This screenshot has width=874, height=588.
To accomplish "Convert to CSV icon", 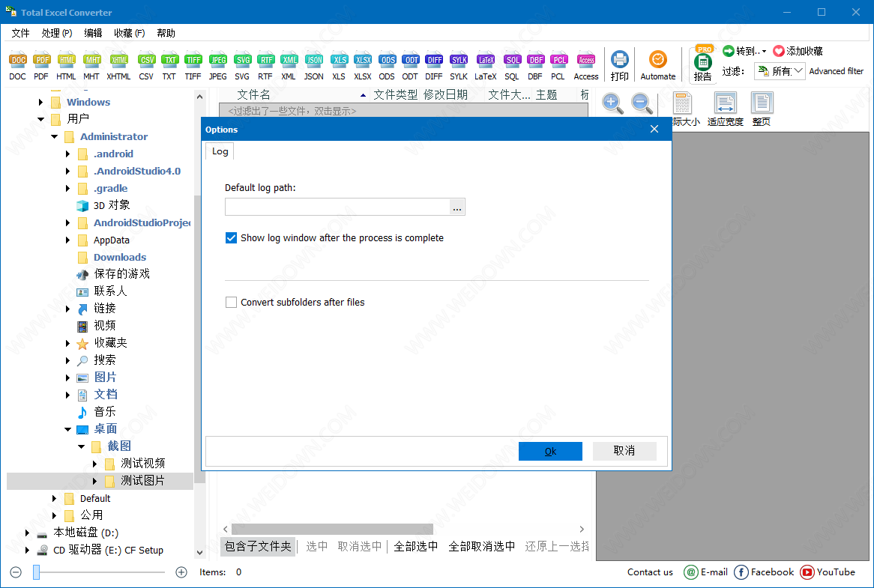I will [x=146, y=66].
